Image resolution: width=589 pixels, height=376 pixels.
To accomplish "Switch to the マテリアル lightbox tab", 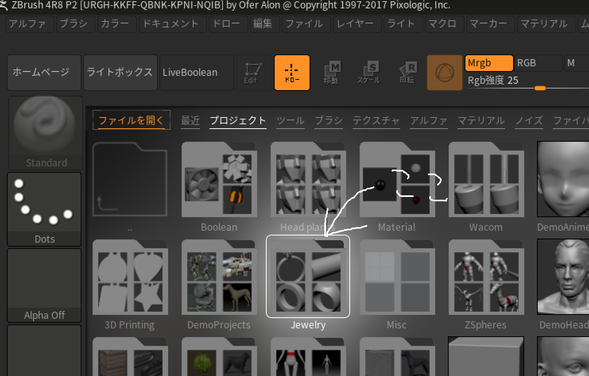I will click(x=481, y=121).
